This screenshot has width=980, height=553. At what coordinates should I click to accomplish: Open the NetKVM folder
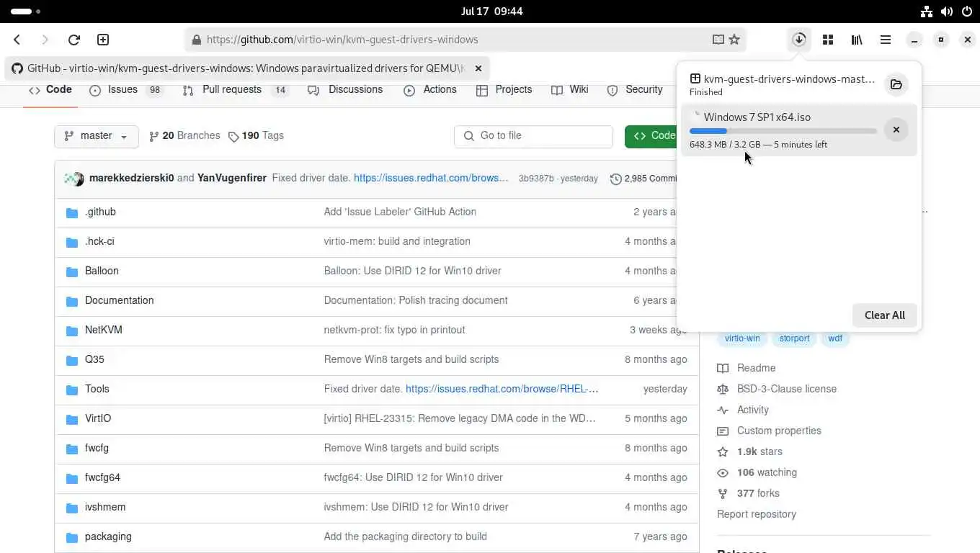click(104, 331)
